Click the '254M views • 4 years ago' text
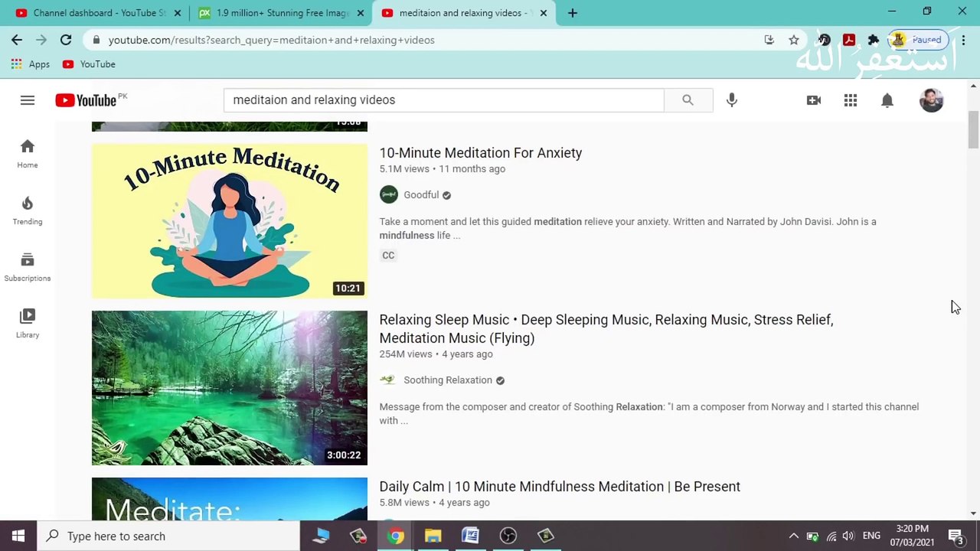The height and width of the screenshot is (551, 980). point(436,354)
